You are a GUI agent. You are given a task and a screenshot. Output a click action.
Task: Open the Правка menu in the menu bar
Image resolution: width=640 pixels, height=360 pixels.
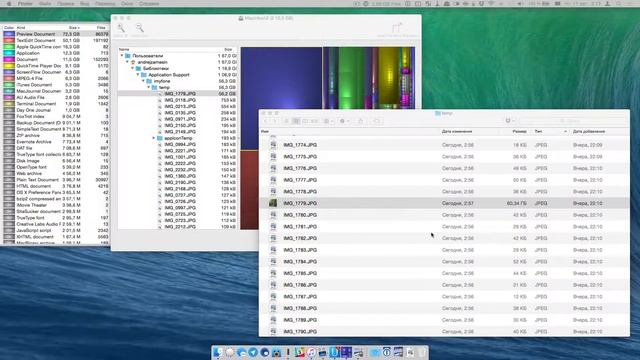point(65,4)
